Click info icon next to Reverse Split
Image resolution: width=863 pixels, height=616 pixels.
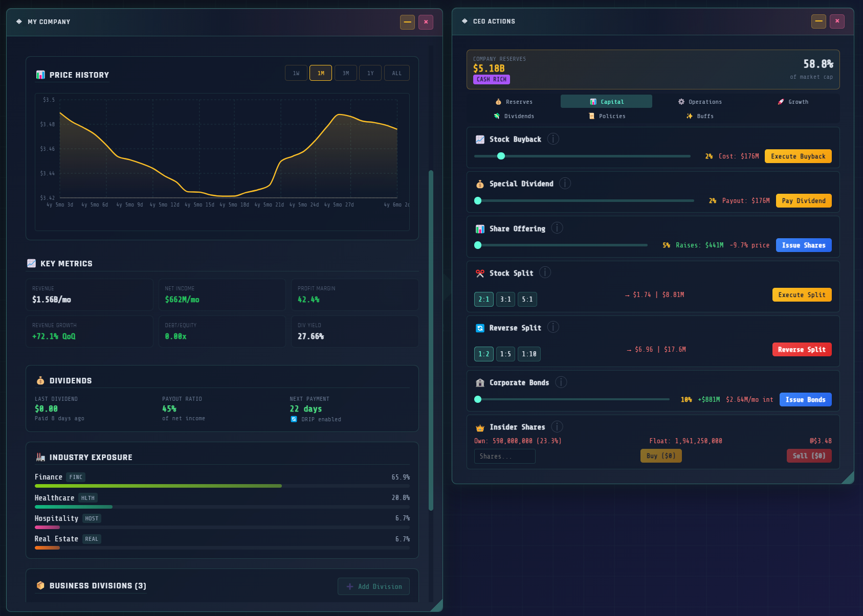(x=553, y=327)
